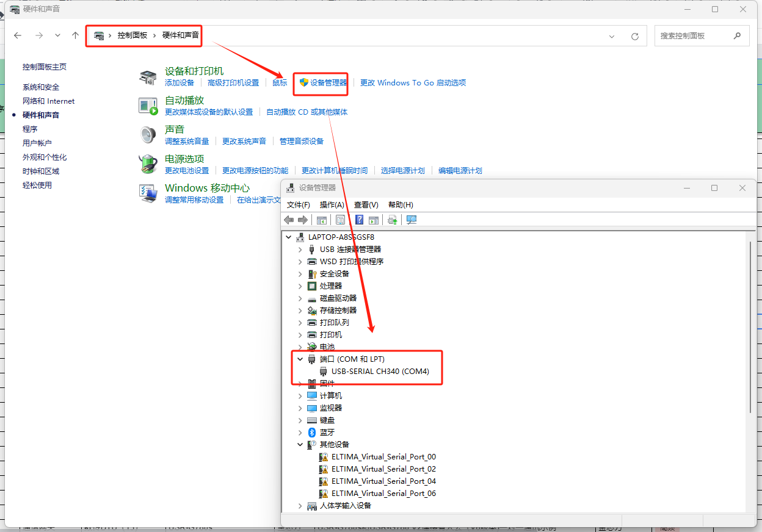Screen dimensions: 762x532
Task: Select the ELTIMA_Virtual_Serial_Port_06 entry
Action: click(383, 493)
